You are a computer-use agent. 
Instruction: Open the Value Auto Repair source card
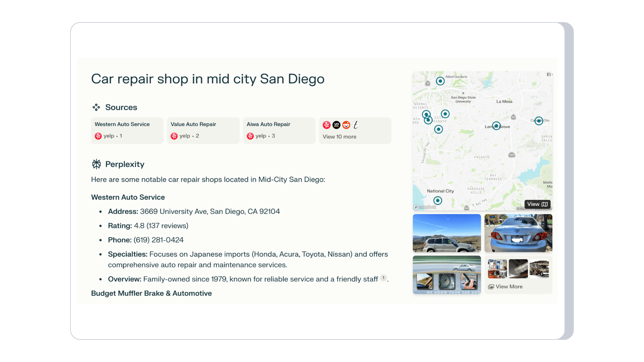(x=203, y=130)
